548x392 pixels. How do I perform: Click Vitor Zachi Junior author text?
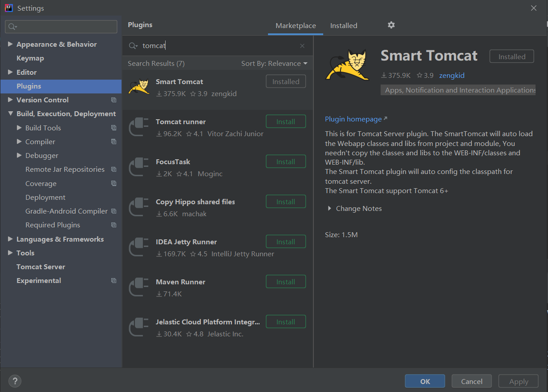coord(235,134)
